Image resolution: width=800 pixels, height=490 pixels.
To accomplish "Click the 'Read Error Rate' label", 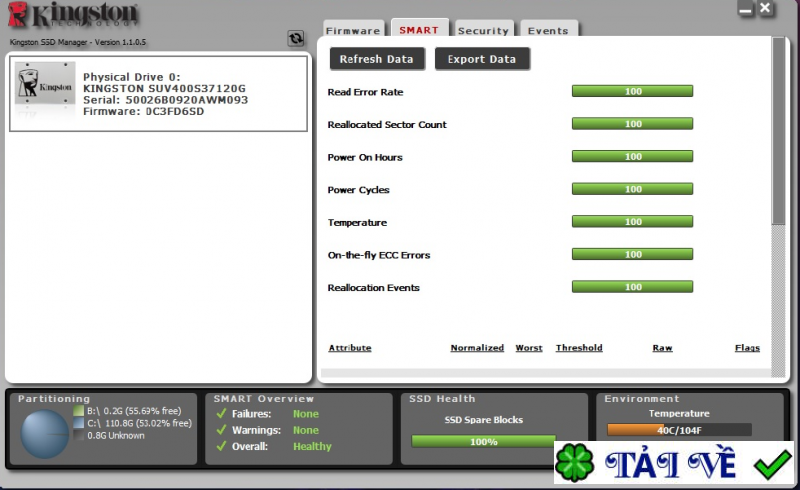I will pos(365,92).
